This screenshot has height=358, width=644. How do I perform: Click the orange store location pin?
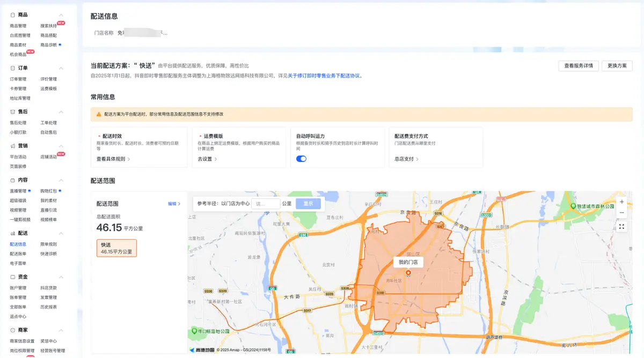coord(408,273)
